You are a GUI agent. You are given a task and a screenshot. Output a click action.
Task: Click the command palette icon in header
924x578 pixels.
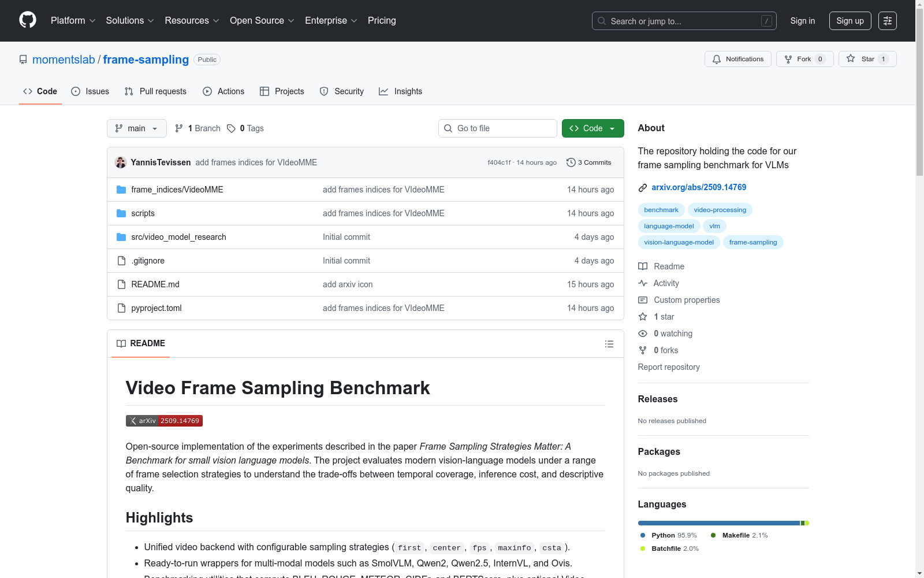888,21
